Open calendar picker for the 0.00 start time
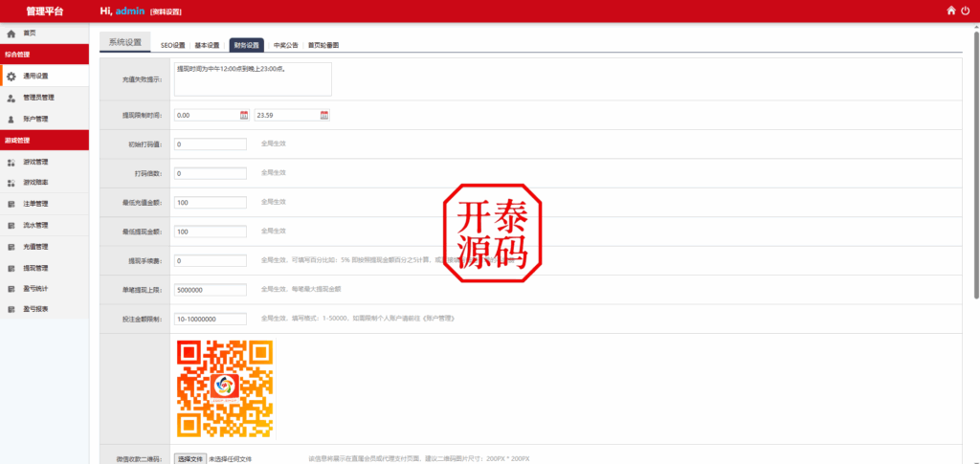The height and width of the screenshot is (464, 980). coord(244,115)
